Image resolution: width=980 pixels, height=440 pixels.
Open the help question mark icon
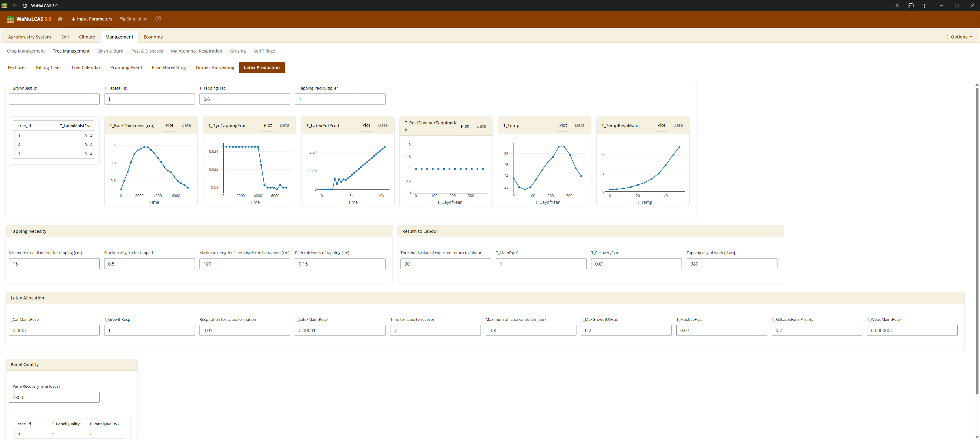158,19
